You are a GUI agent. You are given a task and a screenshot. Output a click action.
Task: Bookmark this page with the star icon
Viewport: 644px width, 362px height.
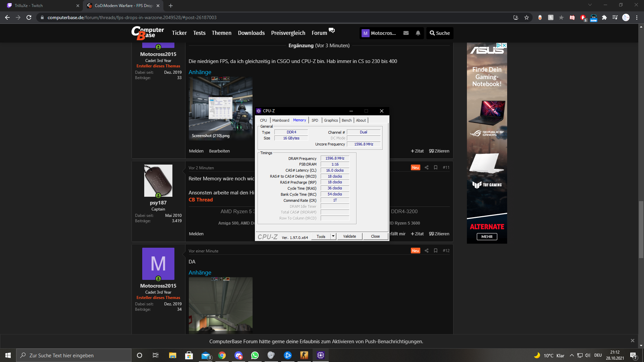(527, 17)
